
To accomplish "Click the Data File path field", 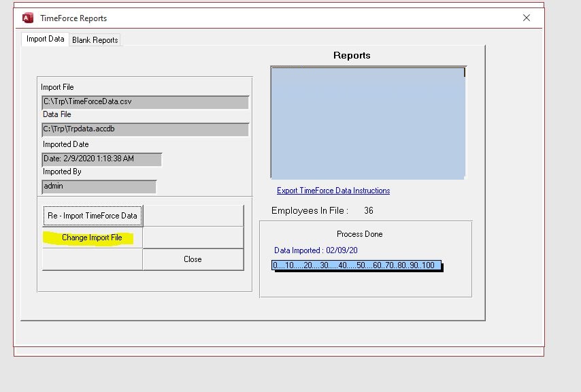I will tap(146, 129).
